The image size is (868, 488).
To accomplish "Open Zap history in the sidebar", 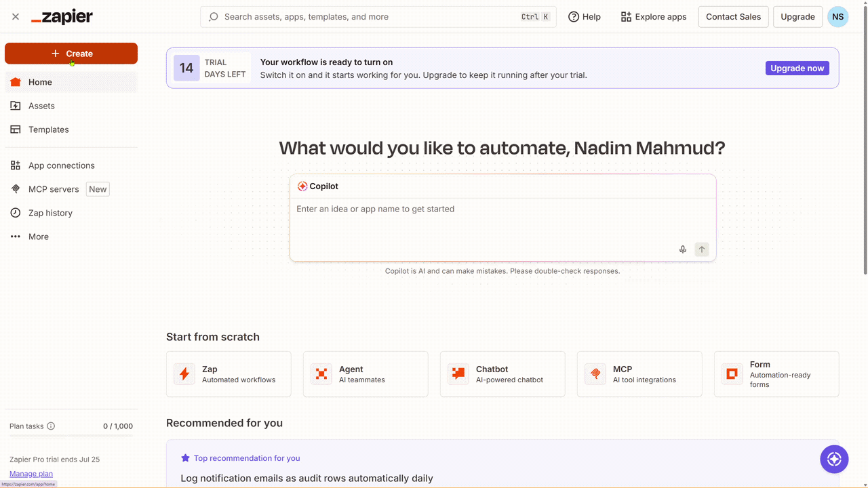I will (x=71, y=213).
